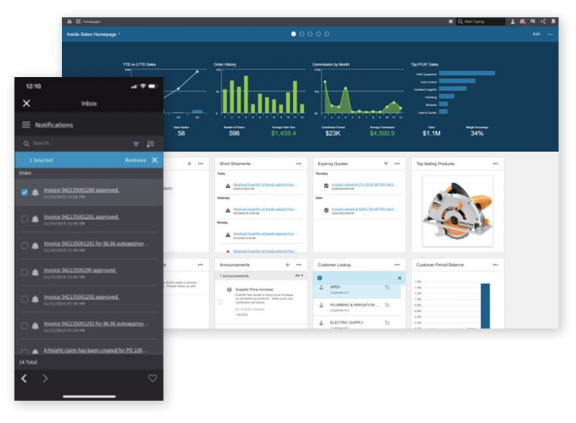Click the home icon in top bar
This screenshot has width=576, height=423.
coord(69,22)
